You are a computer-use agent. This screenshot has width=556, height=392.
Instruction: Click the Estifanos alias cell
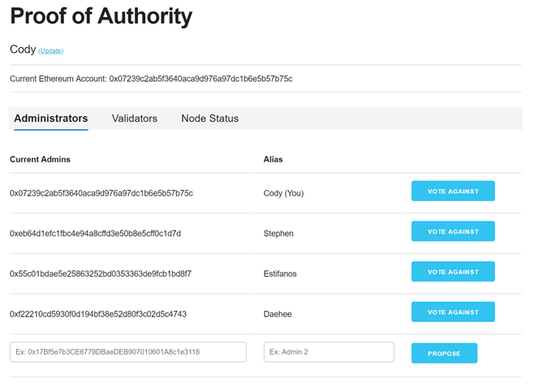click(280, 274)
